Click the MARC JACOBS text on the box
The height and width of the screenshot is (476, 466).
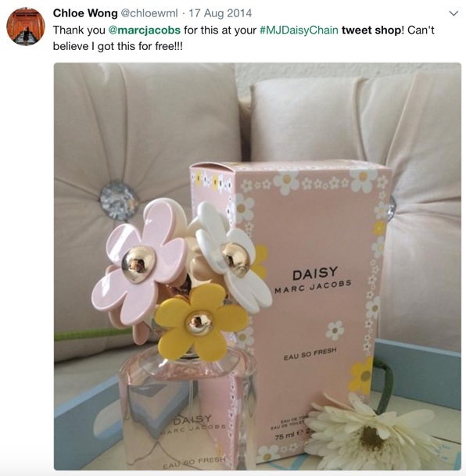(x=313, y=286)
